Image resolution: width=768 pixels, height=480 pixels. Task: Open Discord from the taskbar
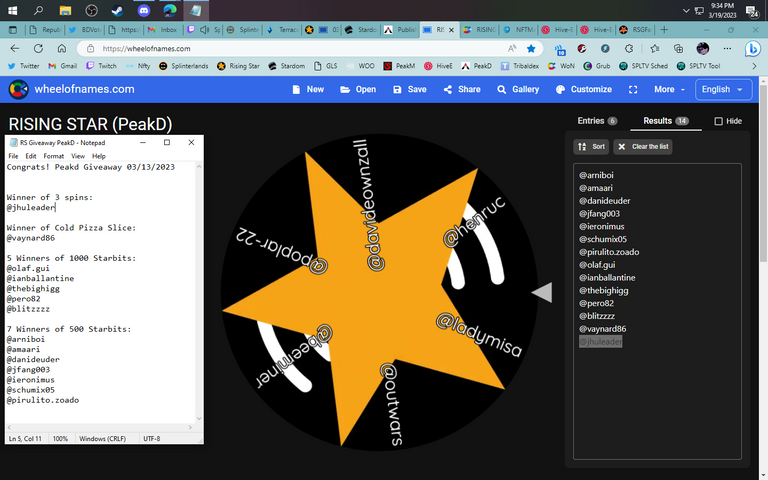point(144,10)
